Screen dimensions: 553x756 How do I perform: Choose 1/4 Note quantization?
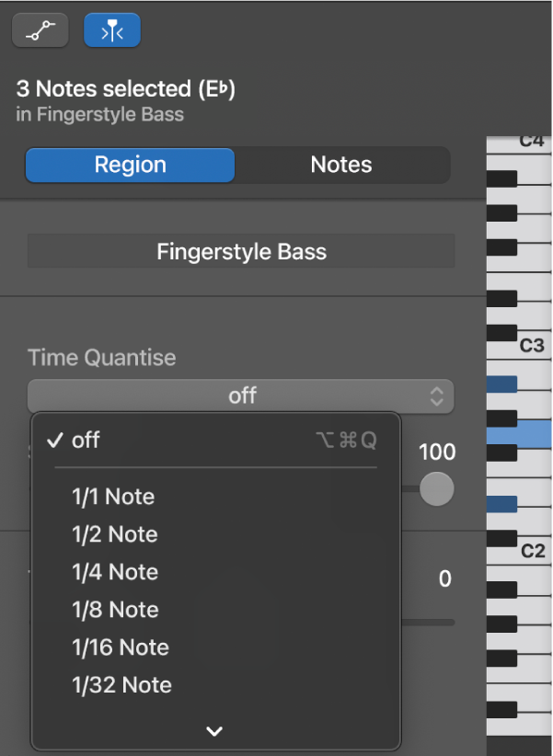(114, 572)
